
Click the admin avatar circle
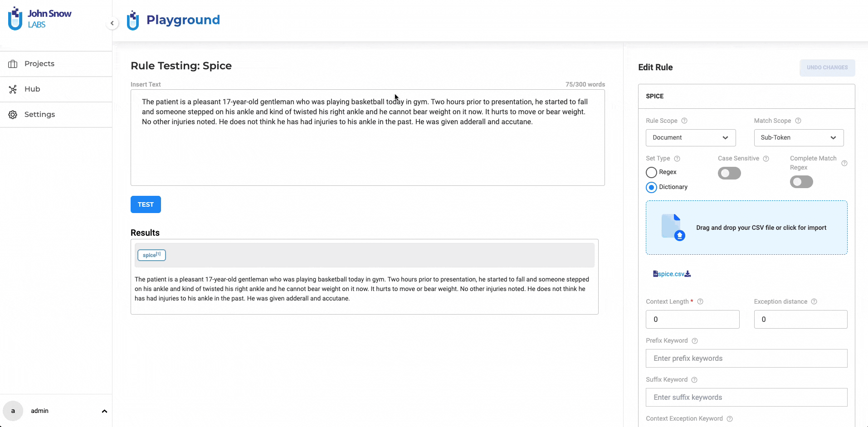tap(13, 411)
